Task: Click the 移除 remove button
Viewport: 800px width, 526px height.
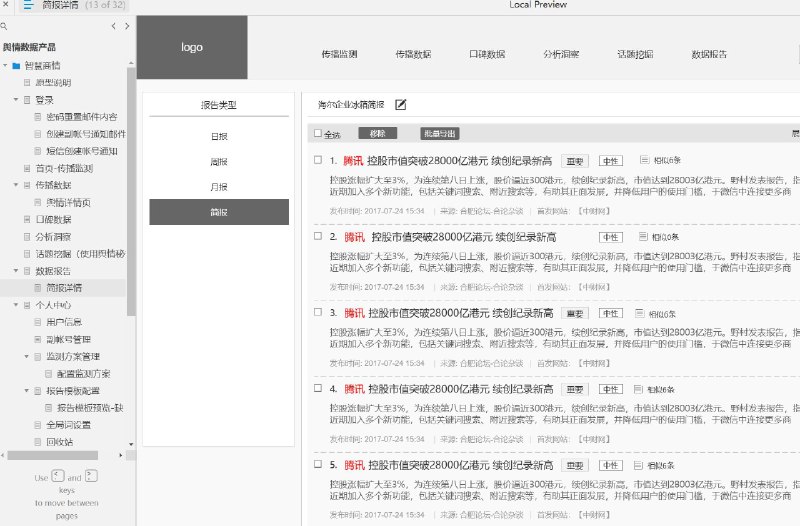Action: [x=378, y=133]
